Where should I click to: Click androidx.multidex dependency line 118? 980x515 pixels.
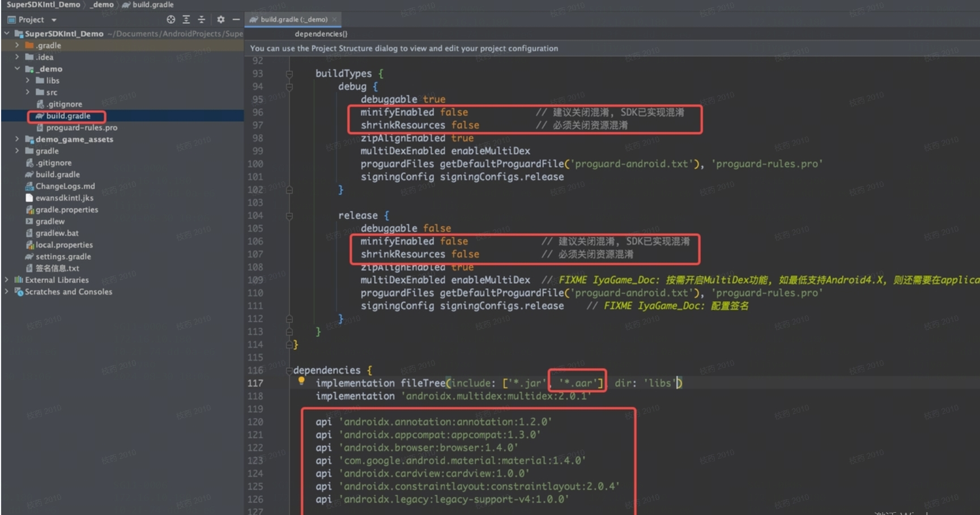[x=453, y=396]
